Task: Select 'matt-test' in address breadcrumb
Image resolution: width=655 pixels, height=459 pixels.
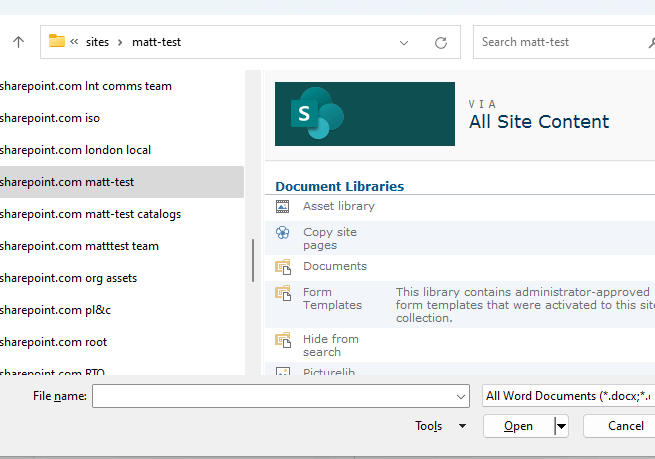Action: 157,42
